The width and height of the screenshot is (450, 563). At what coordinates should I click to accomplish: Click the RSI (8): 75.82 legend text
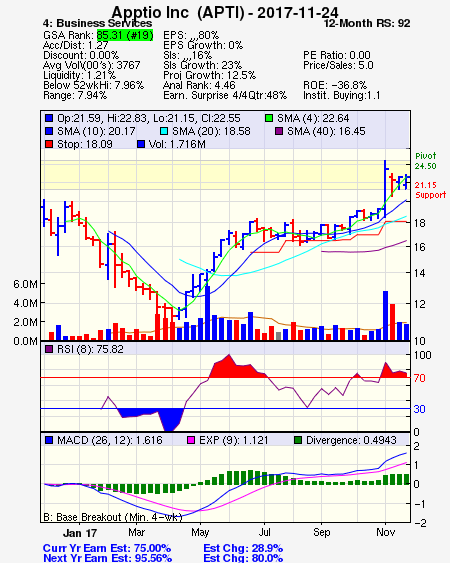coord(90,349)
